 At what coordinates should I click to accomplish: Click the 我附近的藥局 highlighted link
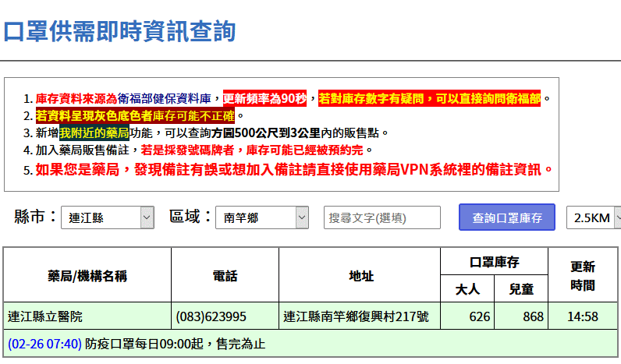tap(94, 133)
